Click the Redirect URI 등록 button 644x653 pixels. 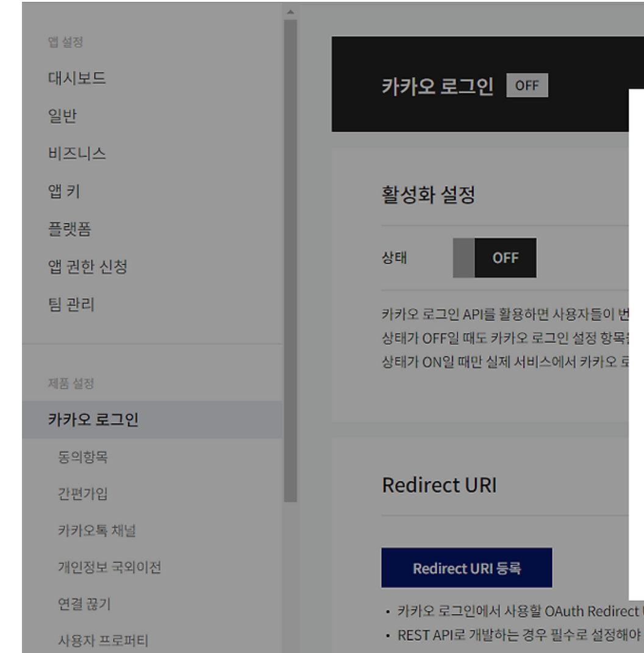(467, 568)
